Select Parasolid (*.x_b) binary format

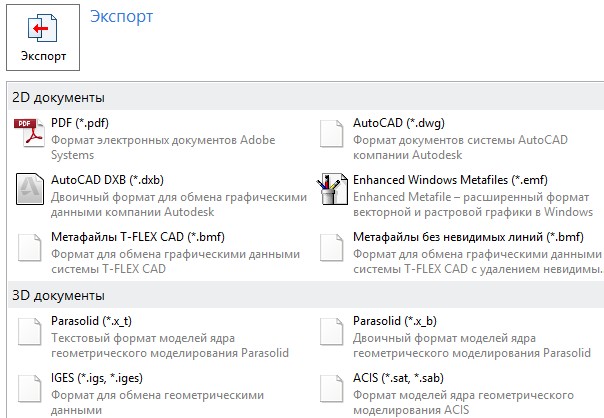[x=395, y=321]
